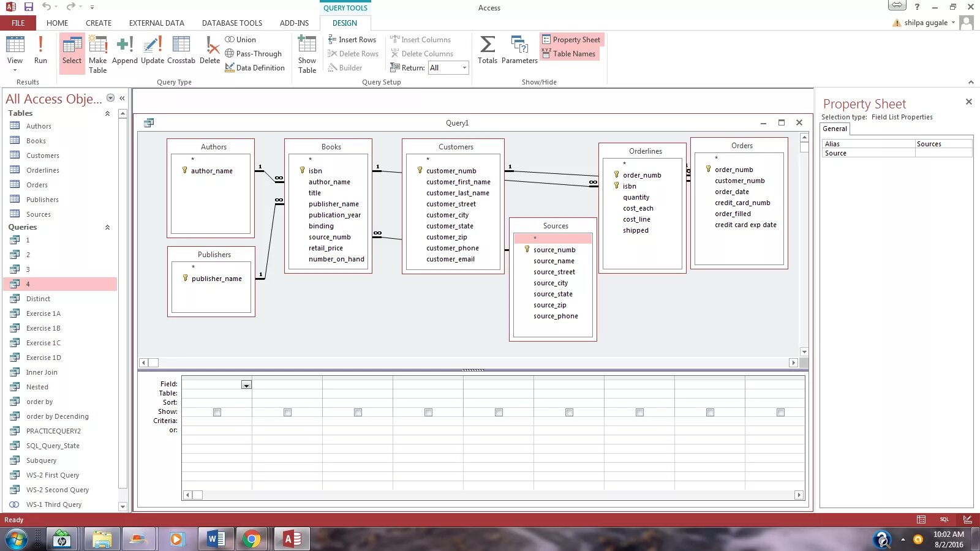Open the SQL_Query_State query
This screenshot has height=551, width=980.
(53, 446)
